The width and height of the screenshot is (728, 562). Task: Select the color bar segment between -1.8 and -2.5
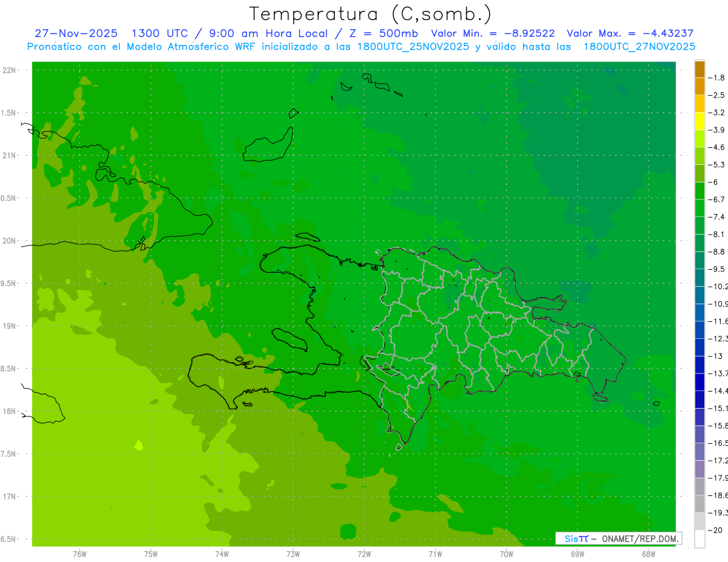699,87
